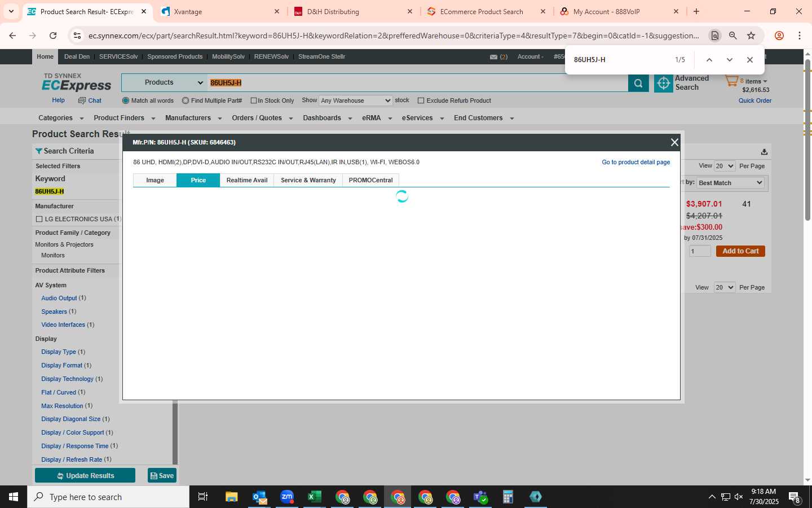
Task: Expand the Categories menu
Action: coord(60,118)
